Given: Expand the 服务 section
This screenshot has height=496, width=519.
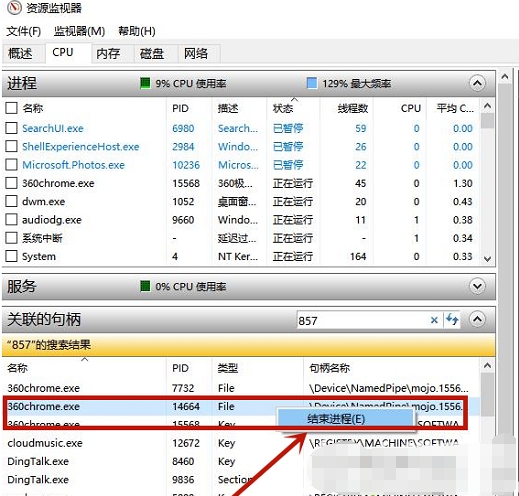Looking at the screenshot, I should [x=477, y=286].
